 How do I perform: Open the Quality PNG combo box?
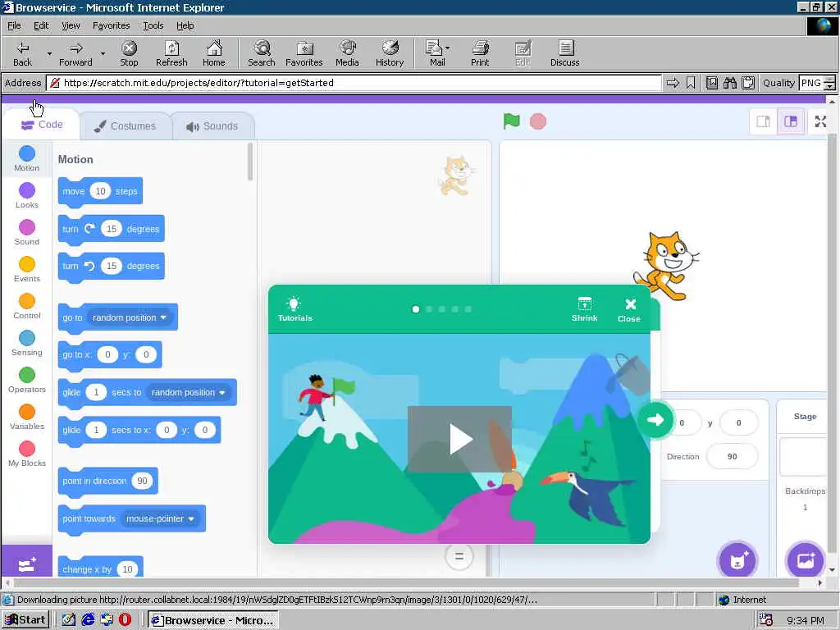pyautogui.click(x=817, y=83)
